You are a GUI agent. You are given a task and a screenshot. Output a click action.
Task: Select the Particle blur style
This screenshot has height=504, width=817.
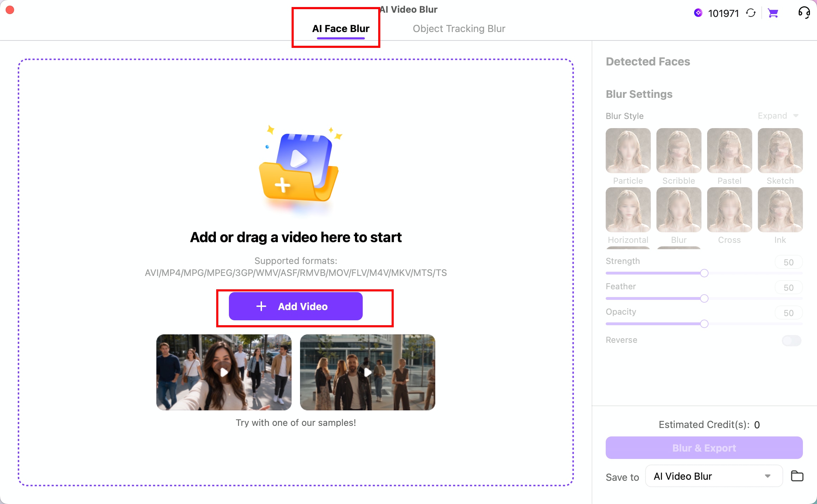(x=628, y=150)
